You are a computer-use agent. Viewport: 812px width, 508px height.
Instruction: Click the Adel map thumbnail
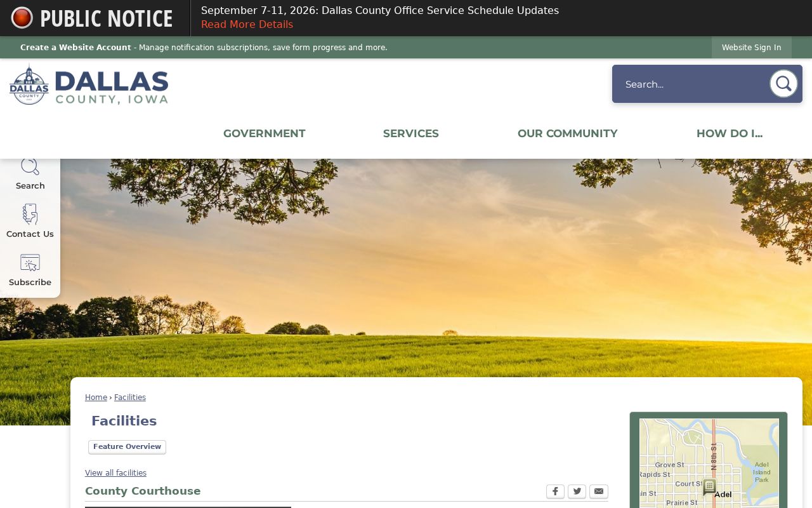(x=709, y=463)
